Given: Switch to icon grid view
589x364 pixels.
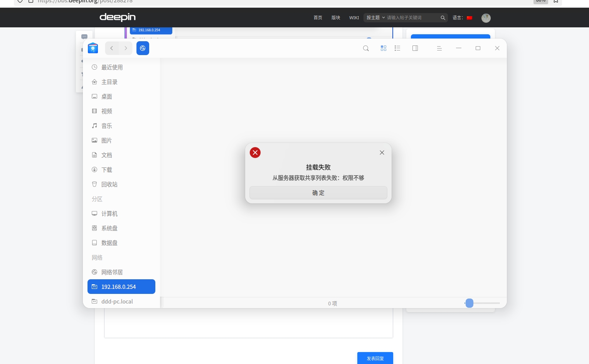Looking at the screenshot, I should [x=384, y=48].
